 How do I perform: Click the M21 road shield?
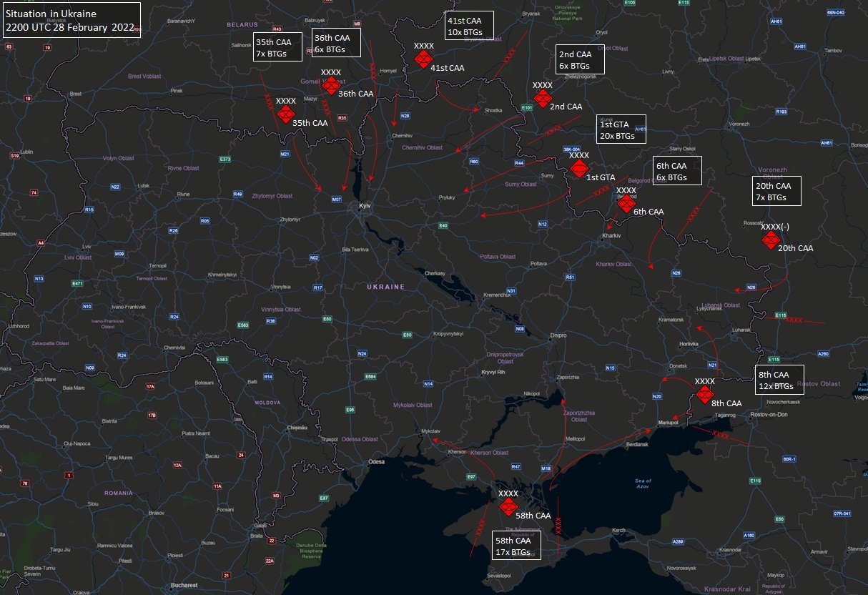pyautogui.click(x=285, y=154)
